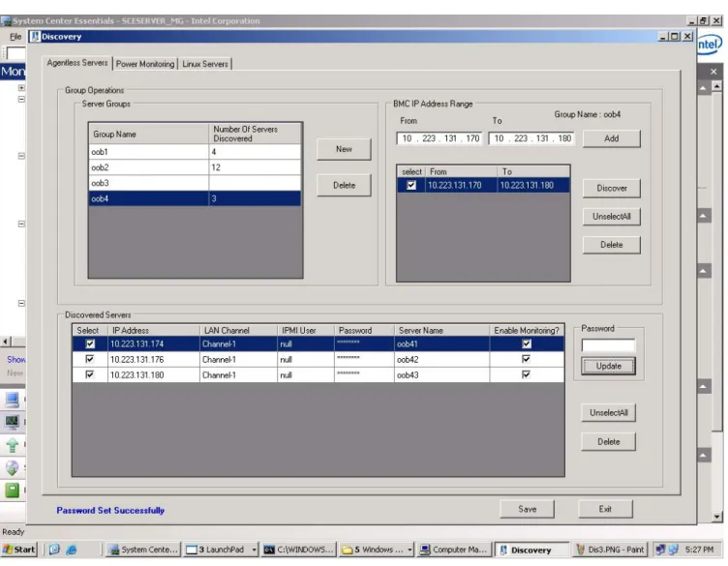Open the Windows Explorer taskbar group dropdown arrow
This screenshot has width=728, height=566.
[409, 550]
